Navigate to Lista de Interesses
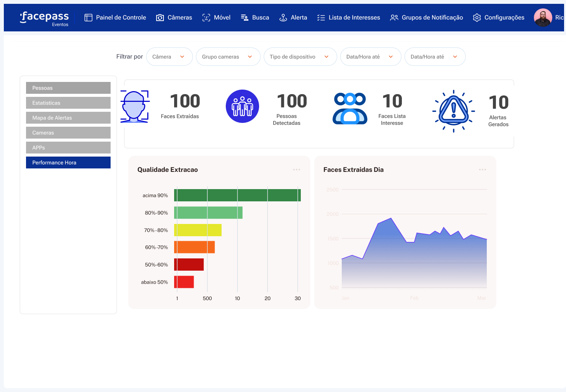Image resolution: width=566 pixels, height=392 pixels. click(x=349, y=18)
